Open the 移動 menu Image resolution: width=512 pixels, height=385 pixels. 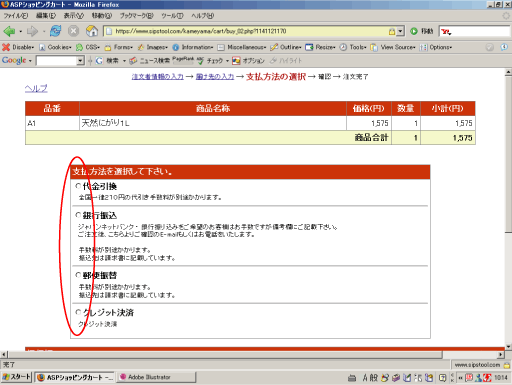click(x=102, y=15)
